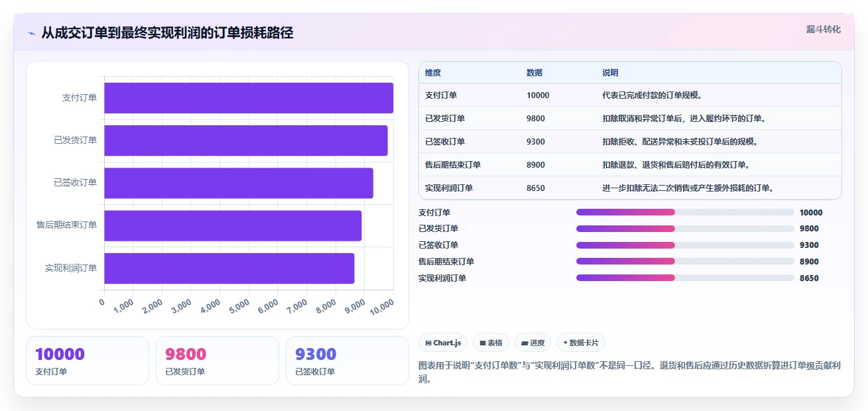Click the 已签收订单 progress bar track

685,245
